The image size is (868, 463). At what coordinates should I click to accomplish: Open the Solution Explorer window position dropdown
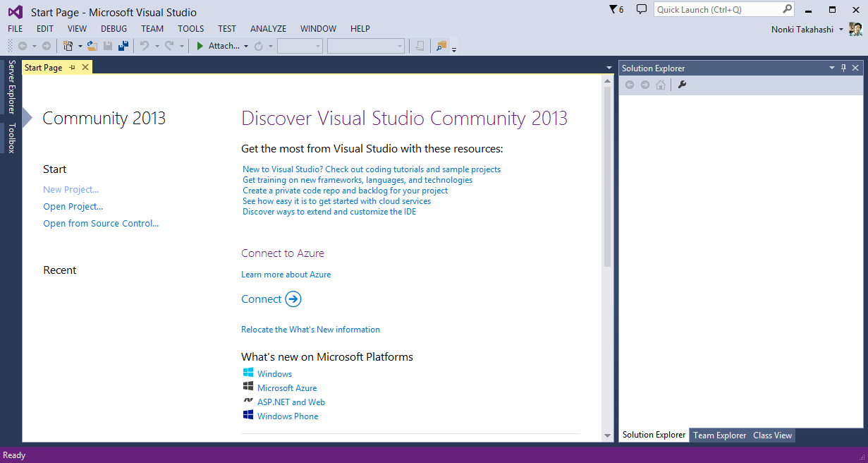click(x=831, y=68)
